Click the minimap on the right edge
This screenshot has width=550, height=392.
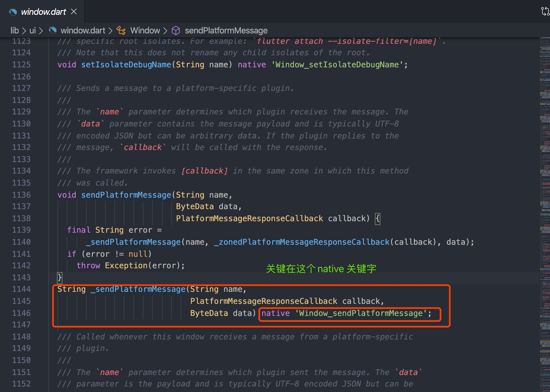pos(545,192)
